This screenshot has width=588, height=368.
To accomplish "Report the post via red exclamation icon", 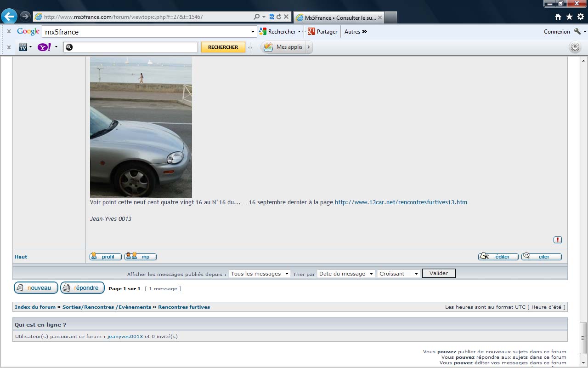I will tap(558, 240).
